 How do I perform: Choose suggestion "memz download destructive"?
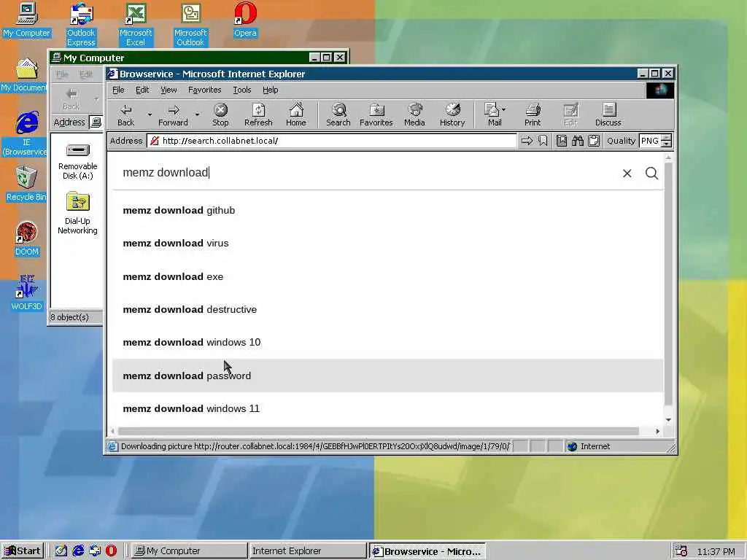pos(387,309)
